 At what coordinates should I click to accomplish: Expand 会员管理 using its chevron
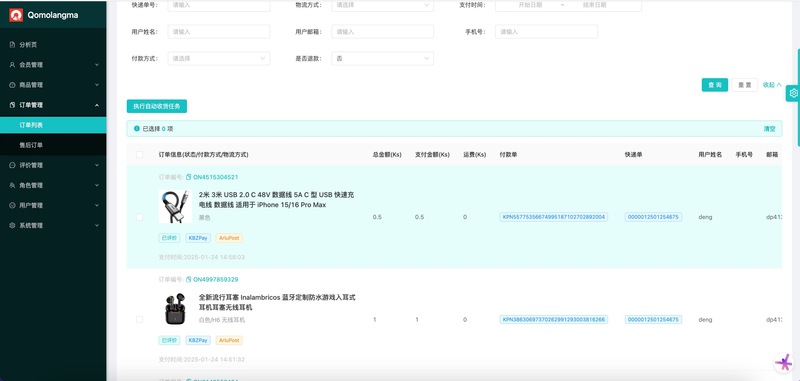pyautogui.click(x=97, y=65)
